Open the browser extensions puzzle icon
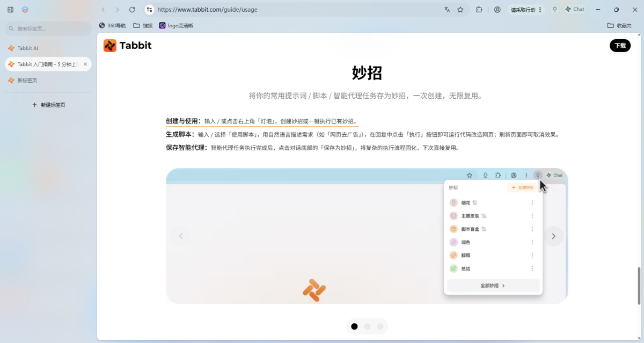644x343 pixels. [x=479, y=10]
